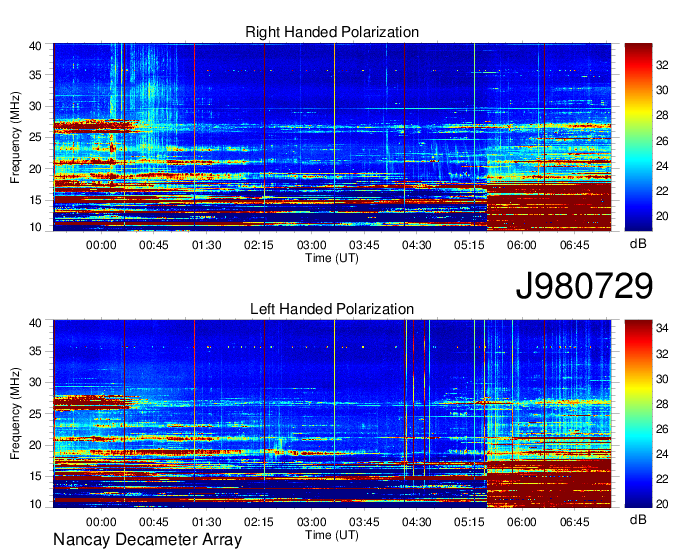
Task: Click the 00:00 time tick under bottom plot
Action: coord(101,522)
